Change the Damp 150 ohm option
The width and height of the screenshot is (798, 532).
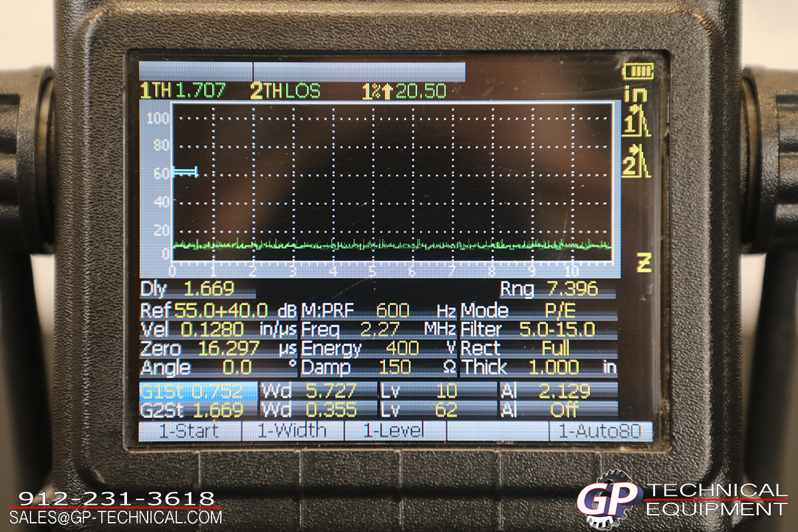click(x=379, y=367)
